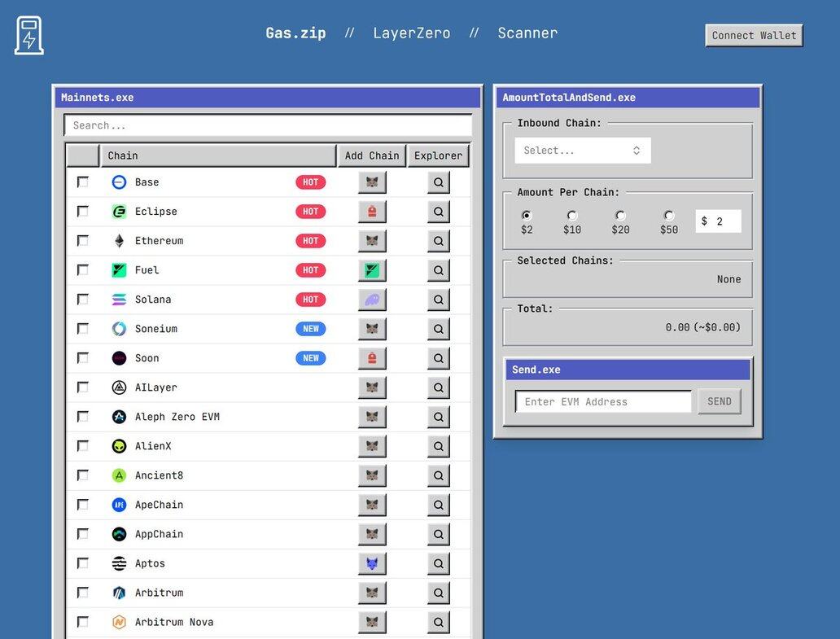Click the ApeChain logo icon
840x639 pixels.
pyautogui.click(x=119, y=505)
